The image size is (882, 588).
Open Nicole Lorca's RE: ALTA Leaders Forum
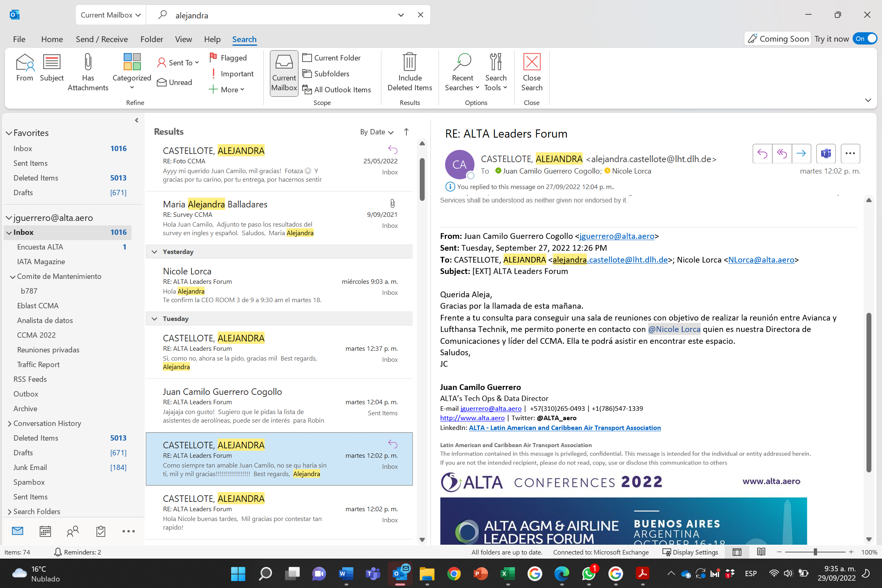point(279,285)
